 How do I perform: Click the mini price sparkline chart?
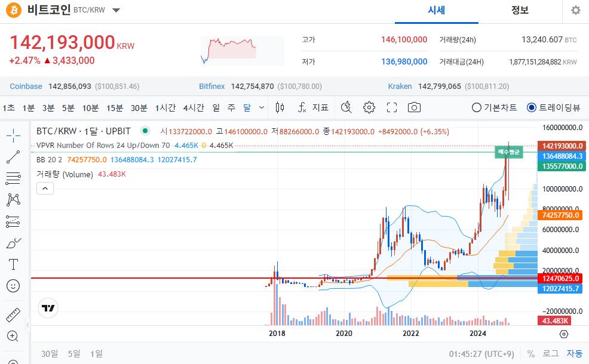point(243,51)
